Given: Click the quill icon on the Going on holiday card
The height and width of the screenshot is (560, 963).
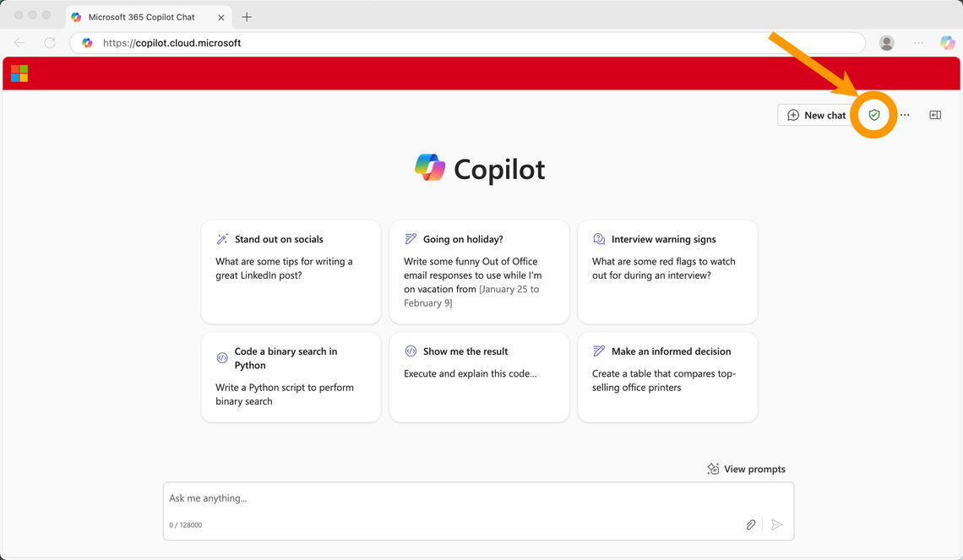Looking at the screenshot, I should point(410,239).
